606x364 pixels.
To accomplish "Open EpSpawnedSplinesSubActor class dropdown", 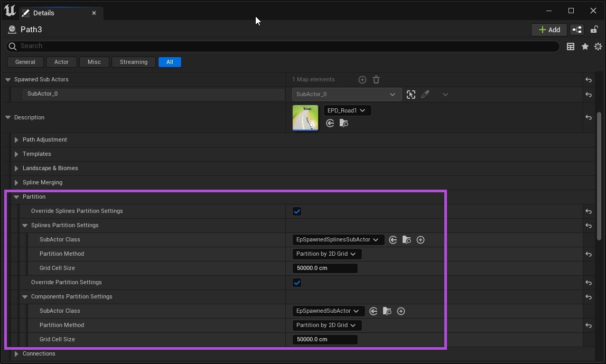I will click(x=338, y=240).
